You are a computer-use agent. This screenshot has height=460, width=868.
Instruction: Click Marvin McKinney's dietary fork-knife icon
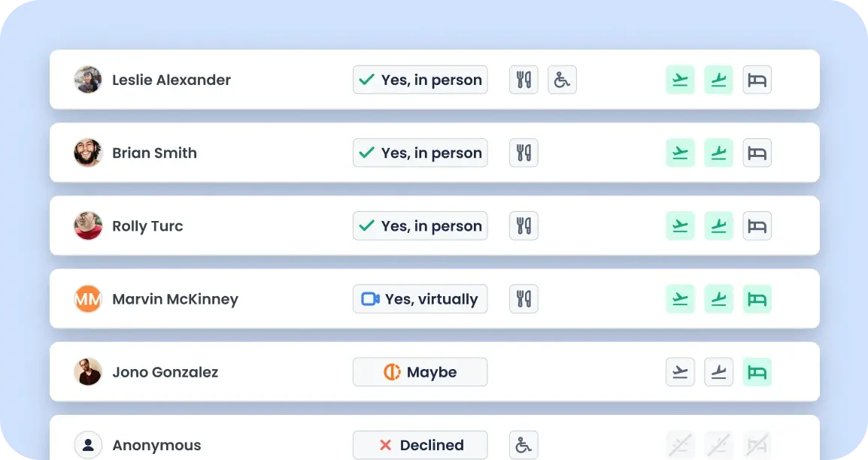(524, 298)
